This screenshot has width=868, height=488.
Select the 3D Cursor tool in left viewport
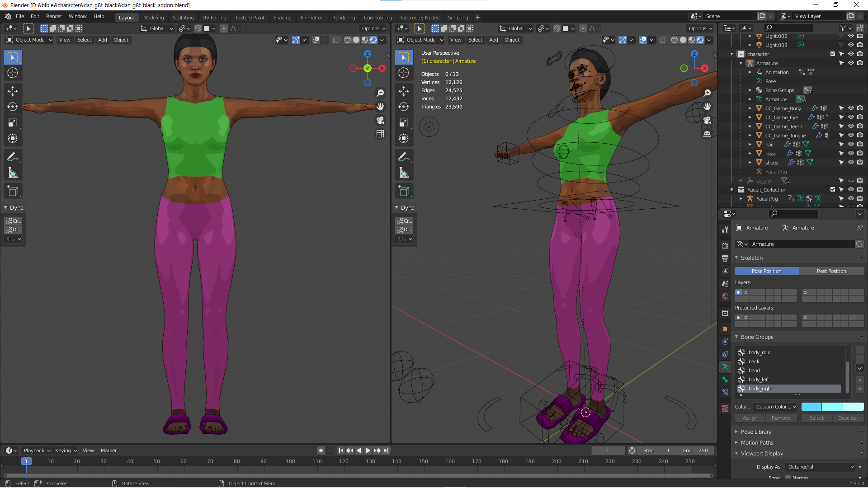coord(13,73)
